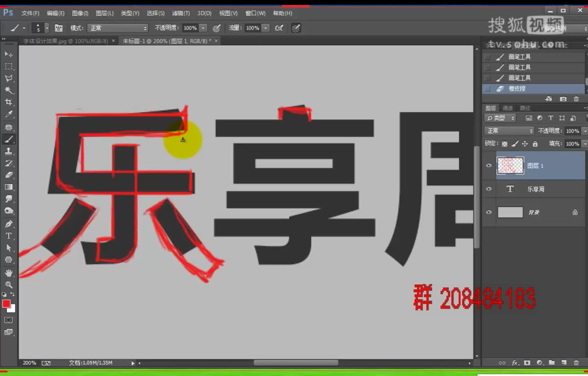The width and height of the screenshot is (588, 376).
Task: Select the Magic Wand tool
Action: (x=9, y=90)
